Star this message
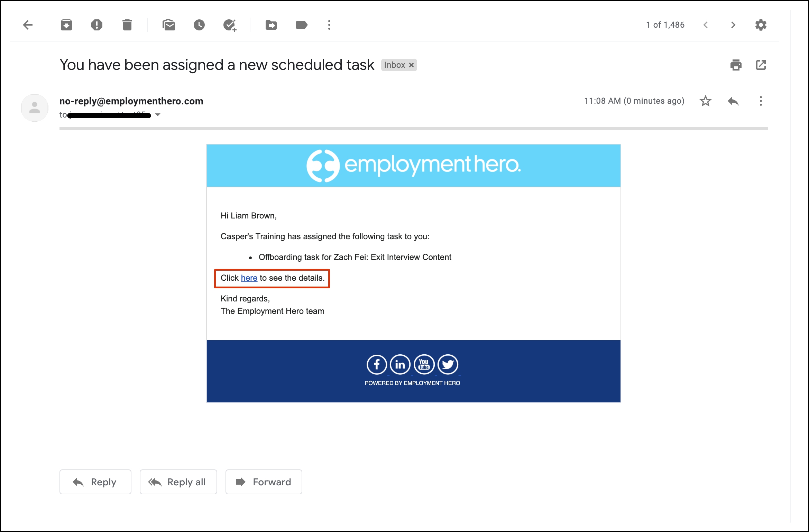Screen dimensions: 809x532 [705, 101]
